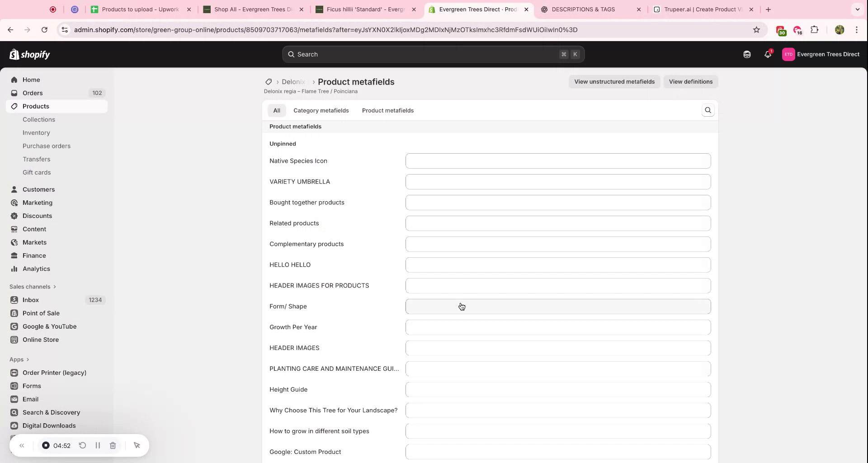
Task: Pause the screen recording
Action: (x=98, y=445)
